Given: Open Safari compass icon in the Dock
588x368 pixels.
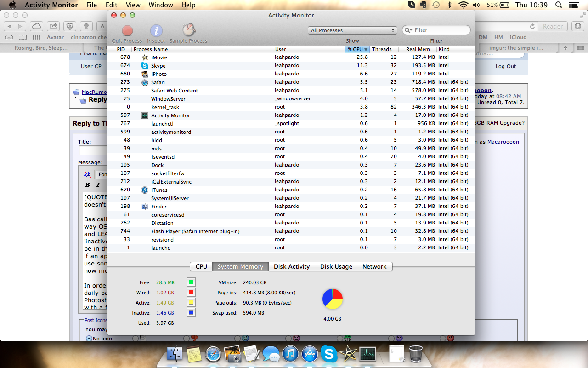Looking at the screenshot, I should tap(214, 354).
